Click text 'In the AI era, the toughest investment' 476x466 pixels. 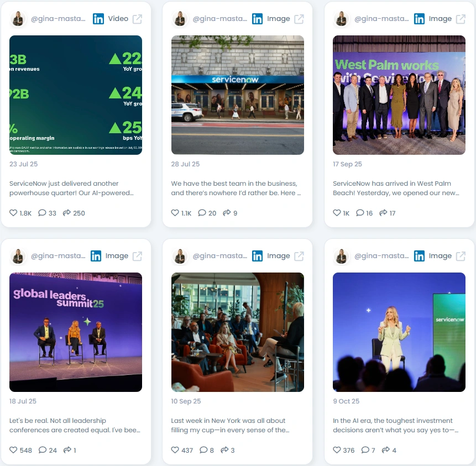pyautogui.click(x=393, y=421)
